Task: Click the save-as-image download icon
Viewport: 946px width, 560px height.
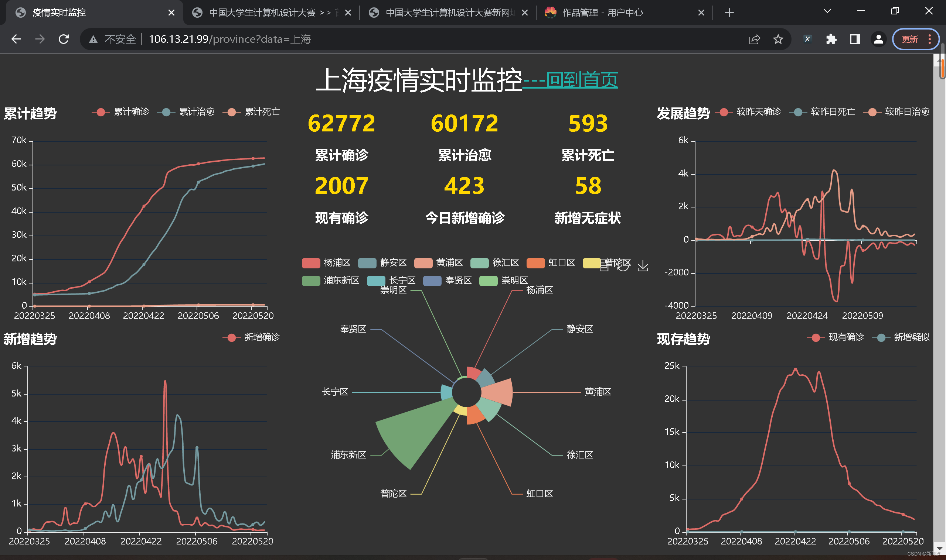Action: [642, 266]
